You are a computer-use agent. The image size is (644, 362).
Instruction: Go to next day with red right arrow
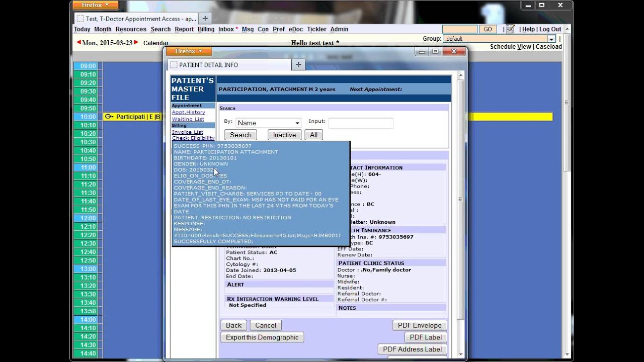tap(136, 42)
